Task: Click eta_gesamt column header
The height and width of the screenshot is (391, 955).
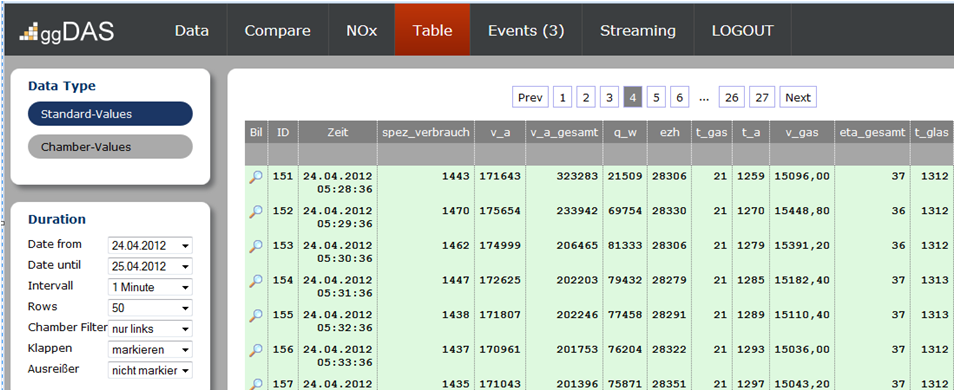Action: (872, 132)
